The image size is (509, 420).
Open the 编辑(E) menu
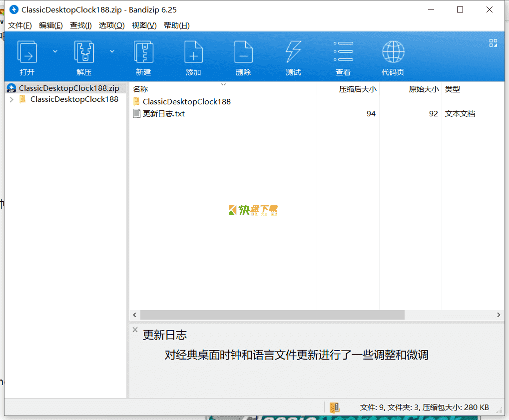click(x=50, y=25)
